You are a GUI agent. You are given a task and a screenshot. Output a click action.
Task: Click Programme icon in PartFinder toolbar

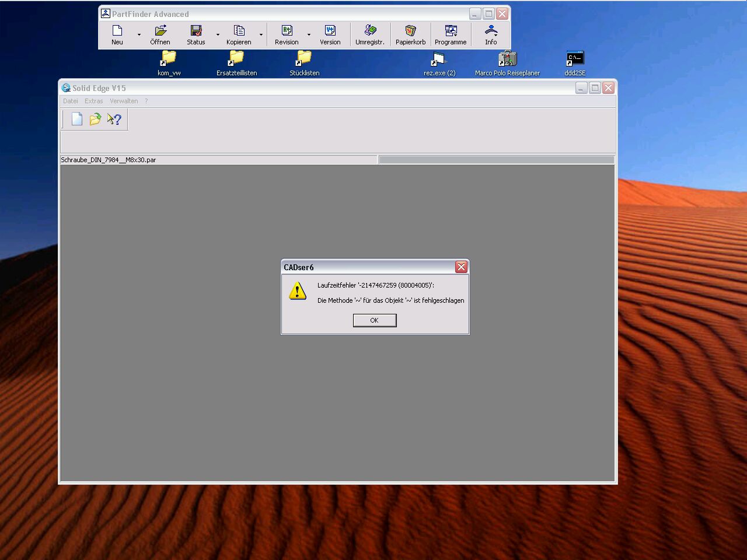(x=451, y=34)
